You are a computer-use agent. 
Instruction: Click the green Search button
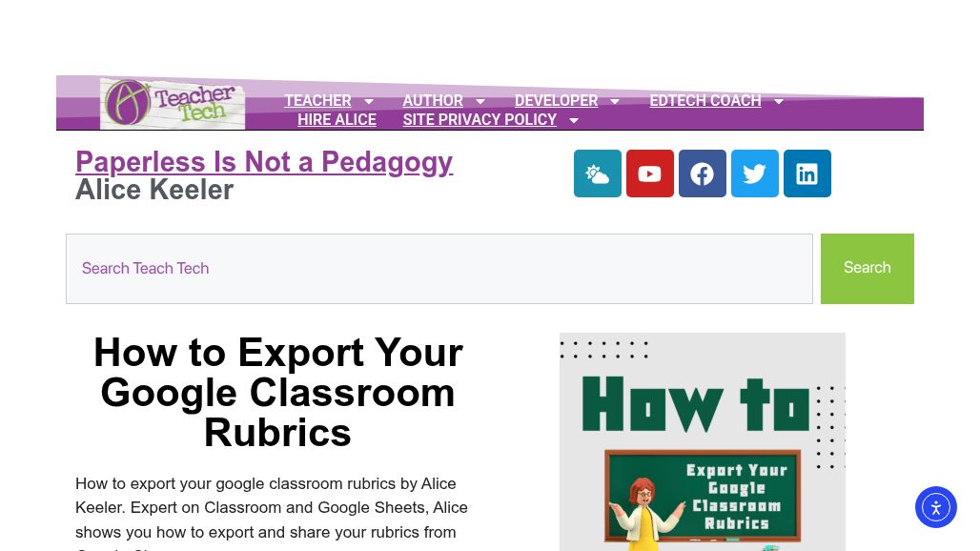pyautogui.click(x=867, y=269)
